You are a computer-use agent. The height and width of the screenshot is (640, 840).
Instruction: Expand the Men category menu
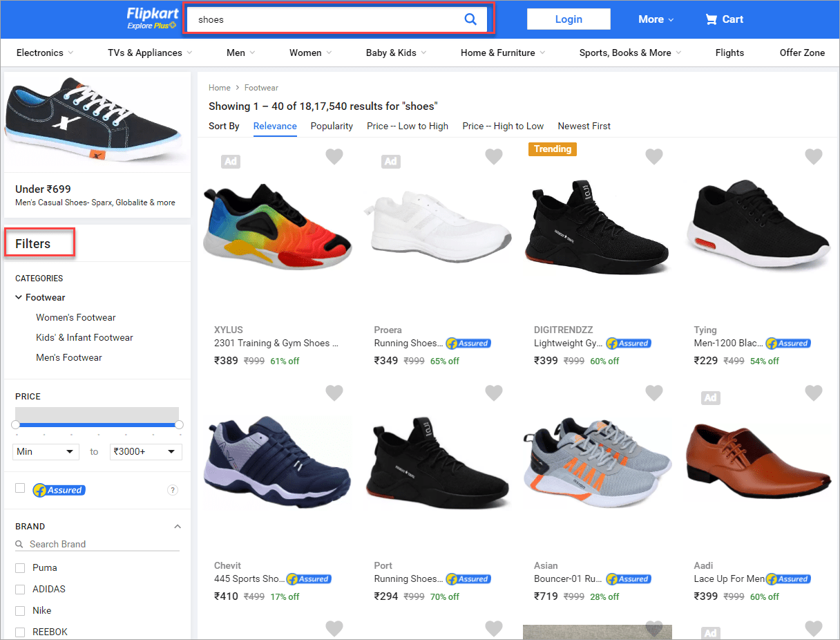click(x=240, y=53)
